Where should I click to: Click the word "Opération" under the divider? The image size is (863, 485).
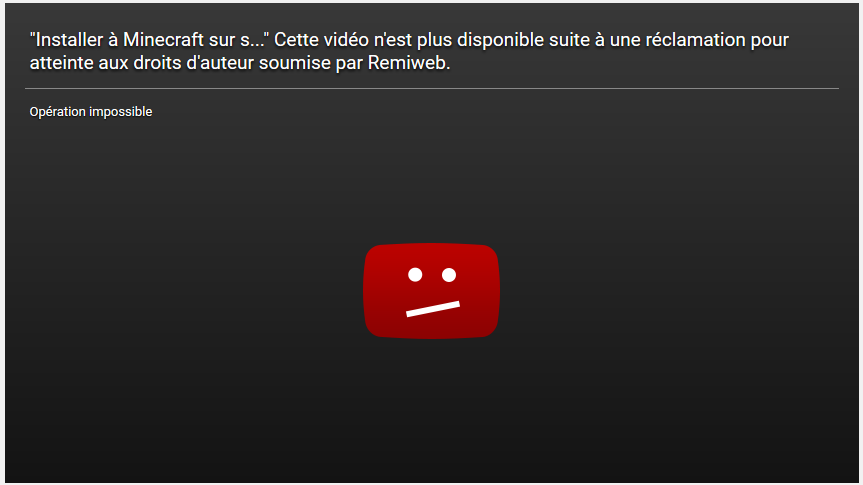click(57, 112)
